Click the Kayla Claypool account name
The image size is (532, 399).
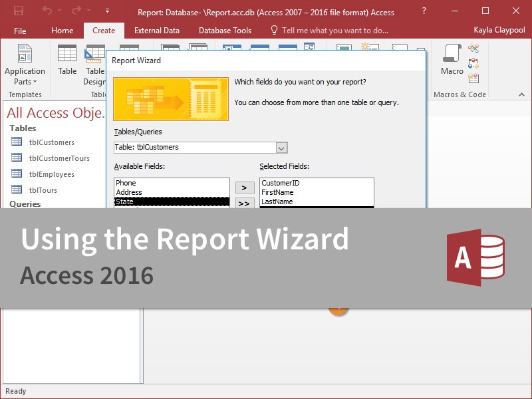499,30
